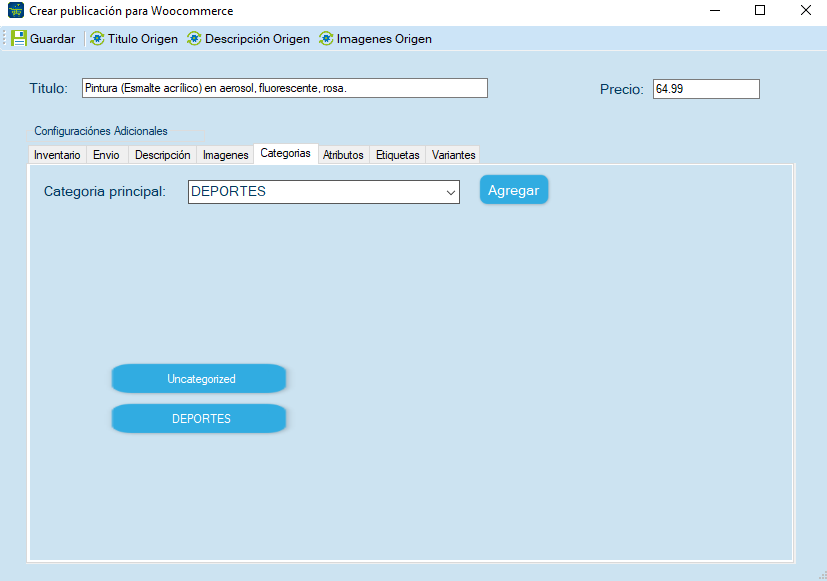
Task: Click the Categoria principal label
Action: tap(104, 191)
